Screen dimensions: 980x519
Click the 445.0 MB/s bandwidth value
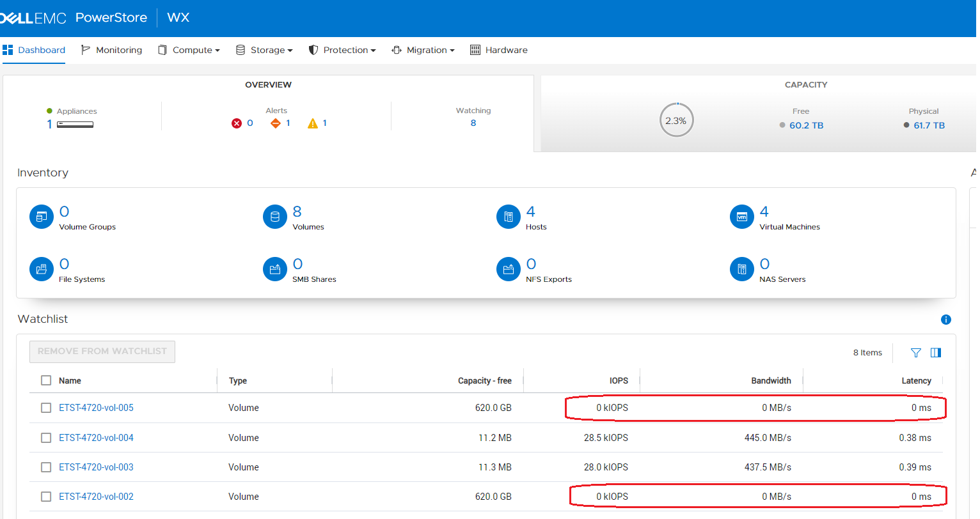point(768,438)
